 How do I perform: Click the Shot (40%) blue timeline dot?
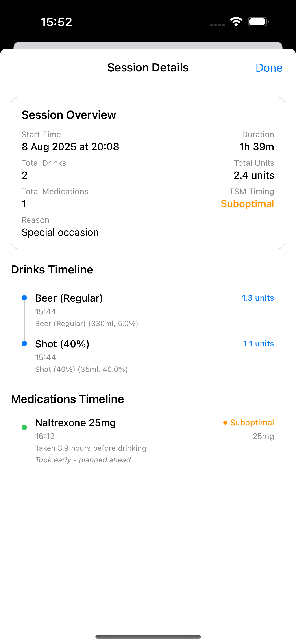[x=24, y=344]
